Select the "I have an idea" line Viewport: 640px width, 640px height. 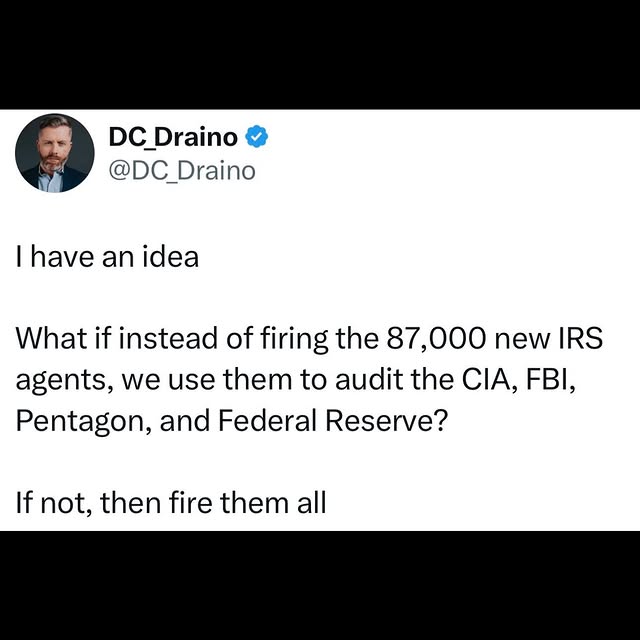tap(107, 257)
